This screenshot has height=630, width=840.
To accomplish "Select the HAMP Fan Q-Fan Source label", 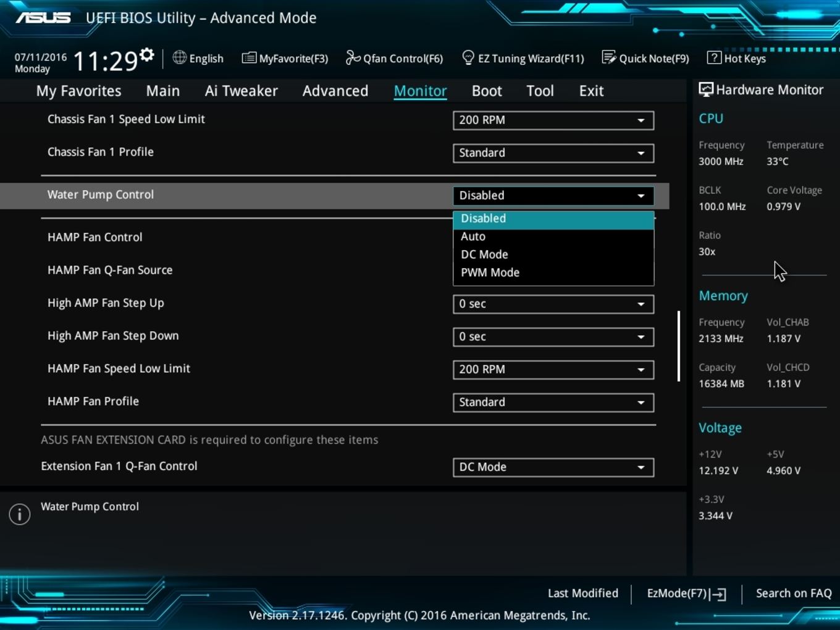I will point(110,270).
